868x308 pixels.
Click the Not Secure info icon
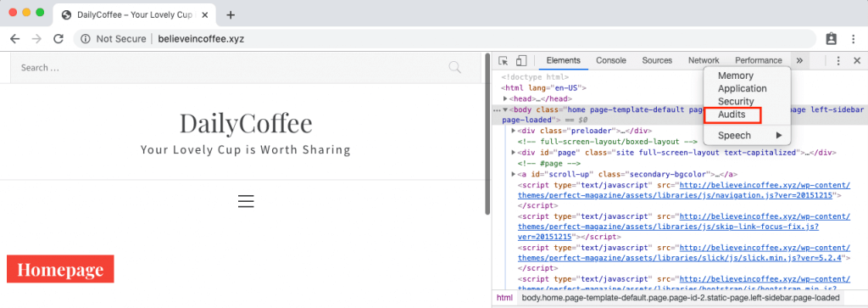[86, 39]
